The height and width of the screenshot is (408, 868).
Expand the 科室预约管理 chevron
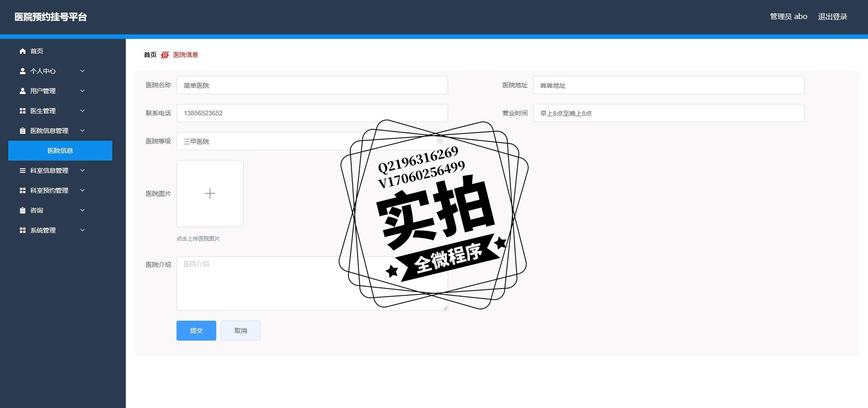[82, 190]
